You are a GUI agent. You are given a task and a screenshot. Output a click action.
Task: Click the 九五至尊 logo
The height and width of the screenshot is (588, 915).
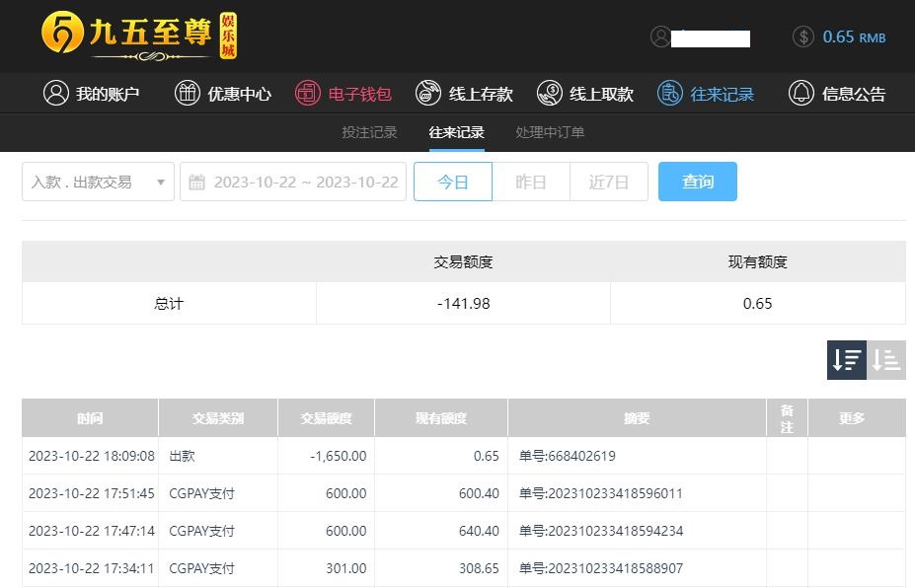pyautogui.click(x=139, y=35)
